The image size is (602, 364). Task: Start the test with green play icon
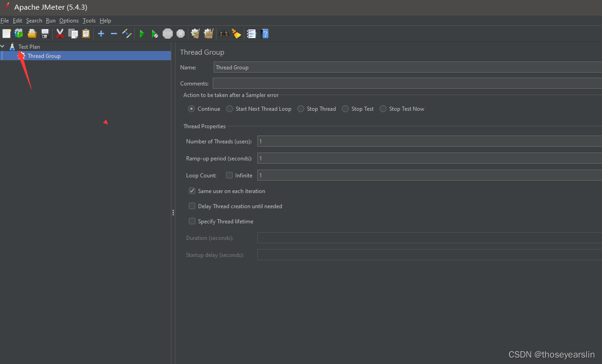tap(142, 34)
